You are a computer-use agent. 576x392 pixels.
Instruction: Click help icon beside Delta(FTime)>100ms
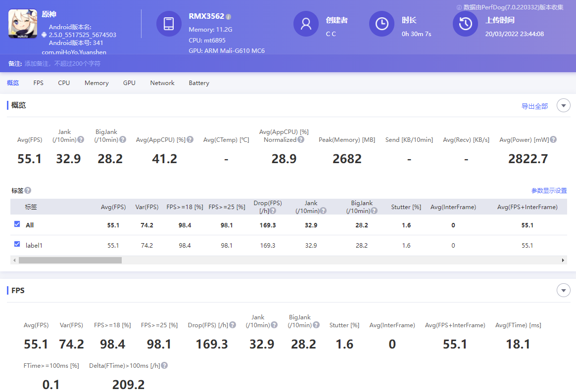[x=164, y=366]
